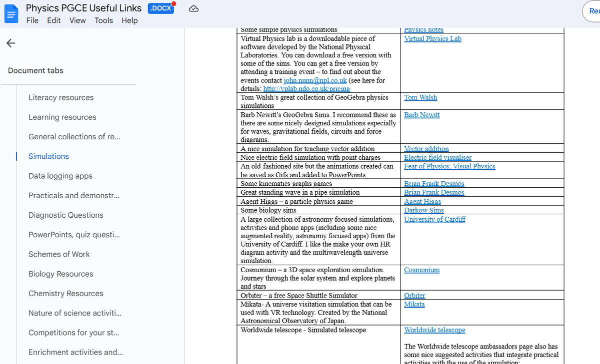
Task: Go to Literacy resources tab
Action: click(x=61, y=98)
